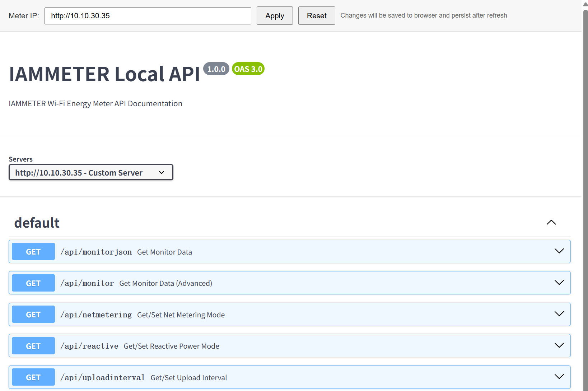The height and width of the screenshot is (391, 588).
Task: Click the 1.0.0 version badge
Action: point(216,69)
